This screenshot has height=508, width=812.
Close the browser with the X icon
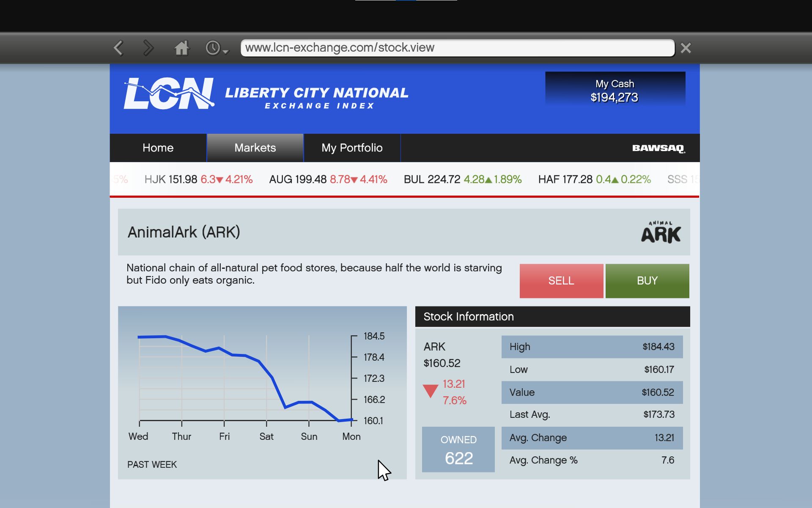coord(686,48)
